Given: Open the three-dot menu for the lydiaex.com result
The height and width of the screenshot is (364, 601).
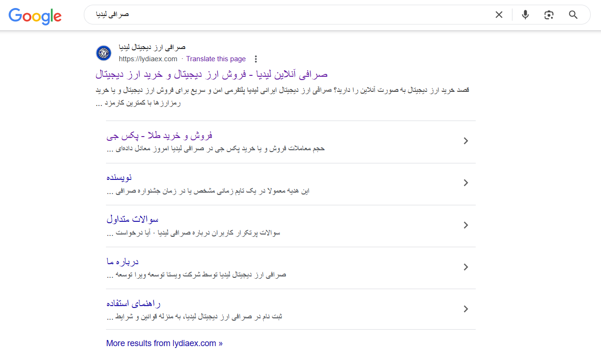Looking at the screenshot, I should coord(256,59).
